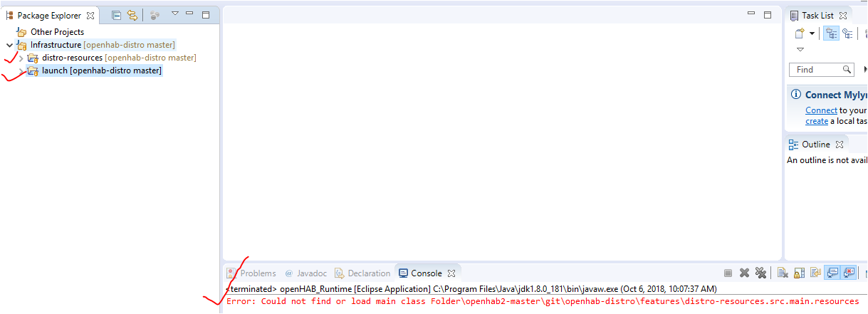Click the console Terminate button

coord(728,273)
